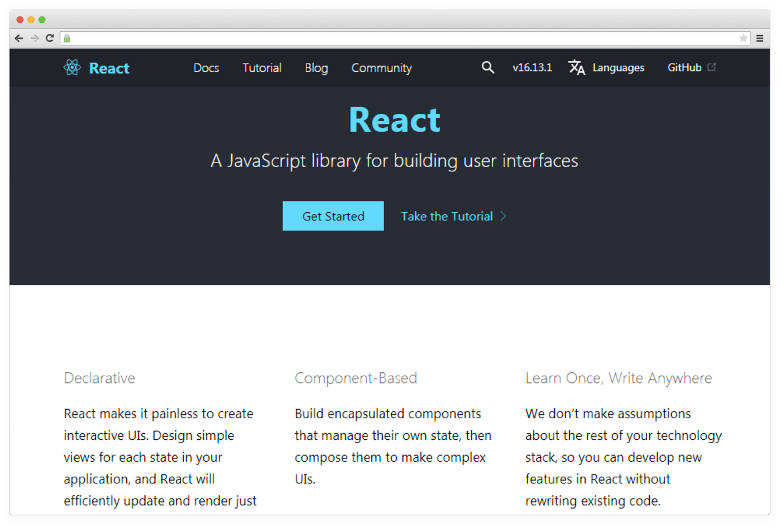The image size is (781, 532).
Task: Click the React wordmark in the header
Action: [x=109, y=68]
